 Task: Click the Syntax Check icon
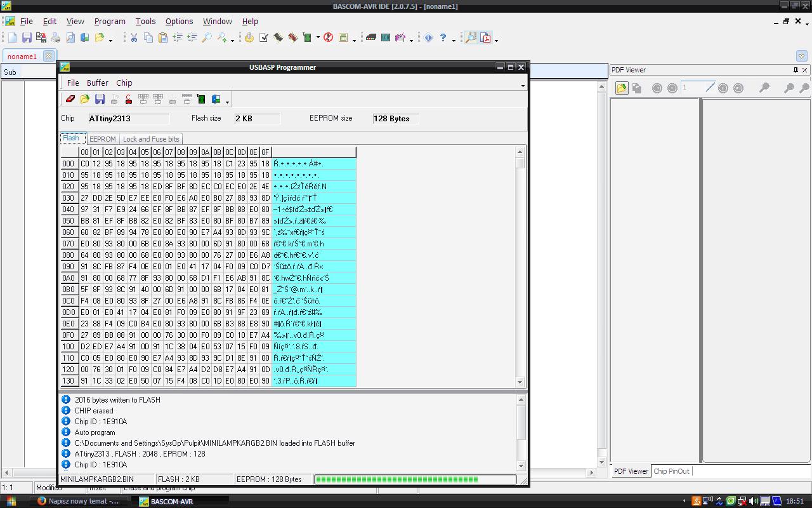click(264, 38)
